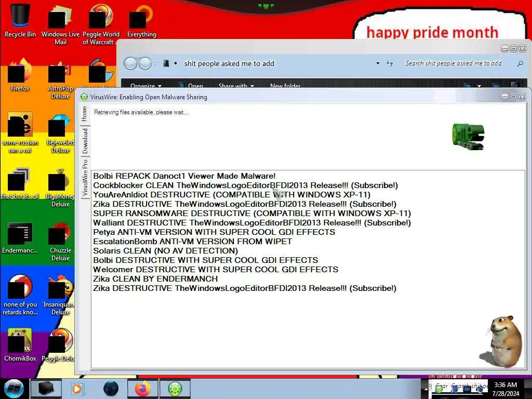Screen dimensions: 532x399
Task: Launch Chuzzle Deluxe desktop shortcut
Action: point(60,242)
